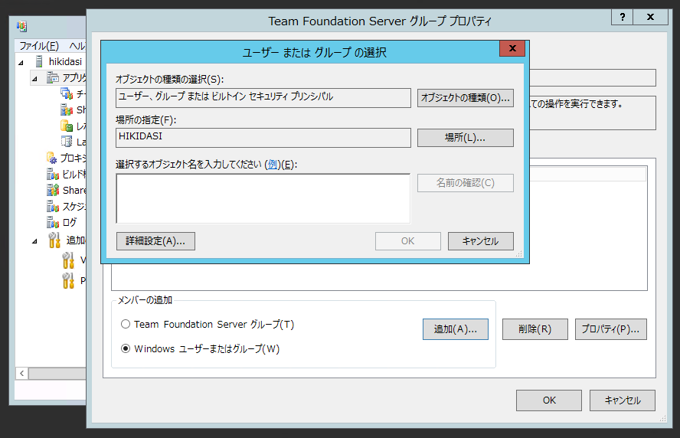Image resolution: width=680 pixels, height=438 pixels.
Task: Click the 場所(L)... button
Action: click(x=465, y=138)
